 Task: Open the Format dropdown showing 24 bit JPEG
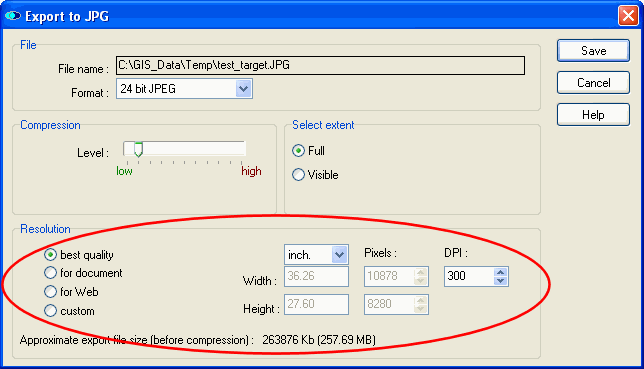(184, 89)
